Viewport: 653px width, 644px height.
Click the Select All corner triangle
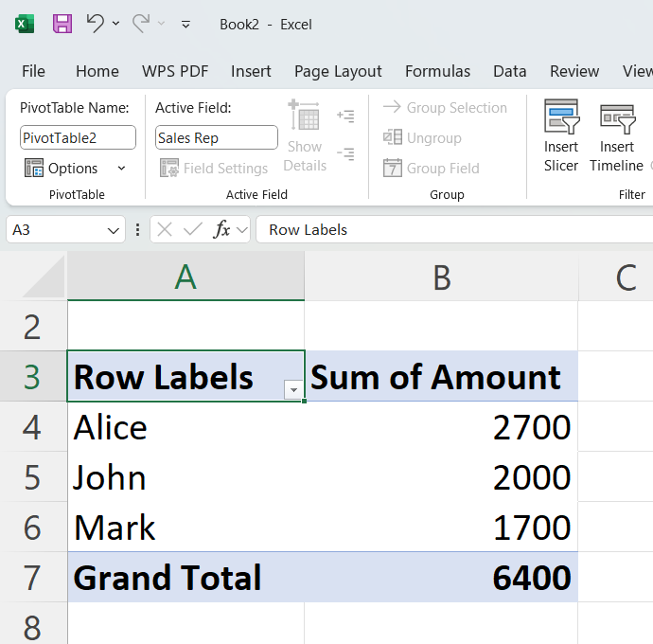pos(44,277)
